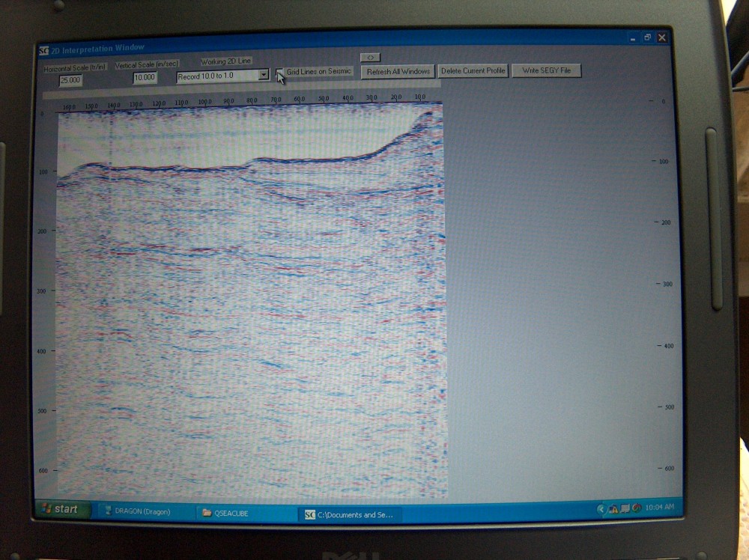Click the small <> button above Refresh
This screenshot has width=749, height=560.
point(370,58)
